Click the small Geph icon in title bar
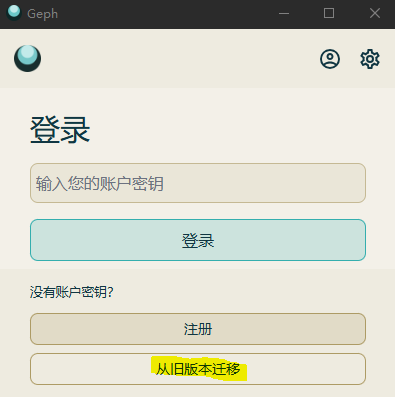The image size is (395, 397). tap(14, 13)
